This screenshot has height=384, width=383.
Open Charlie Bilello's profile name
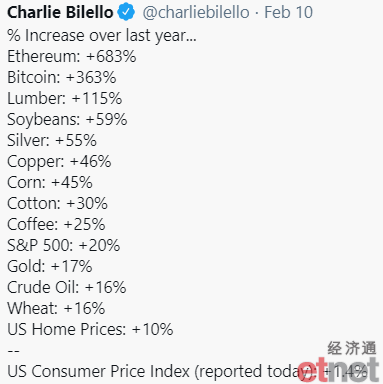tap(60, 12)
